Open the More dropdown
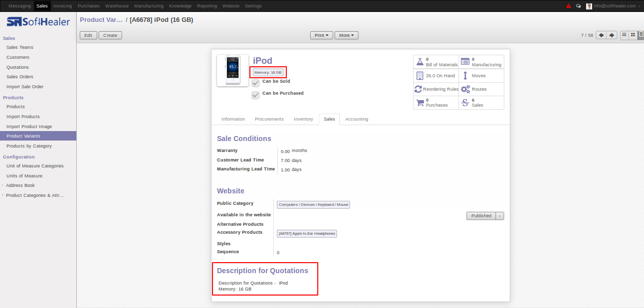 tap(347, 35)
